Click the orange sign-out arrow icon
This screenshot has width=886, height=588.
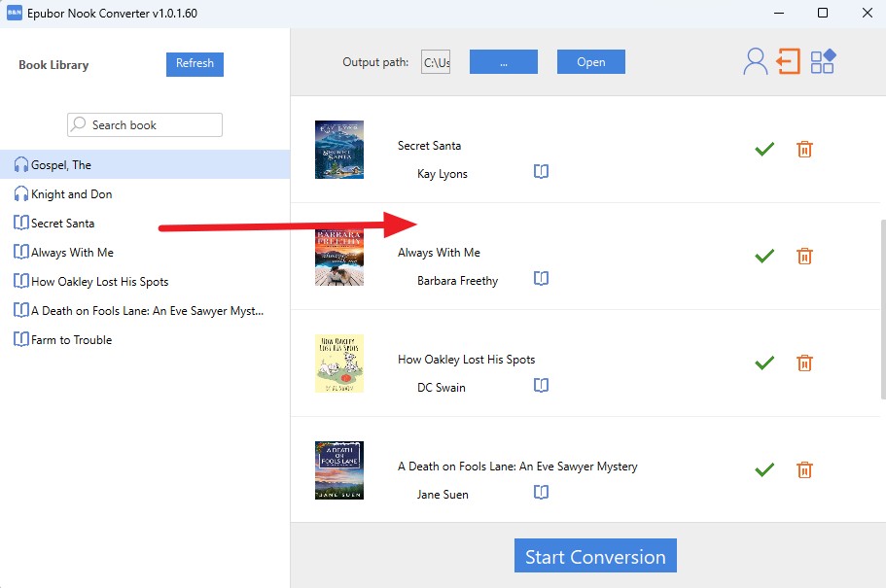[x=788, y=61]
